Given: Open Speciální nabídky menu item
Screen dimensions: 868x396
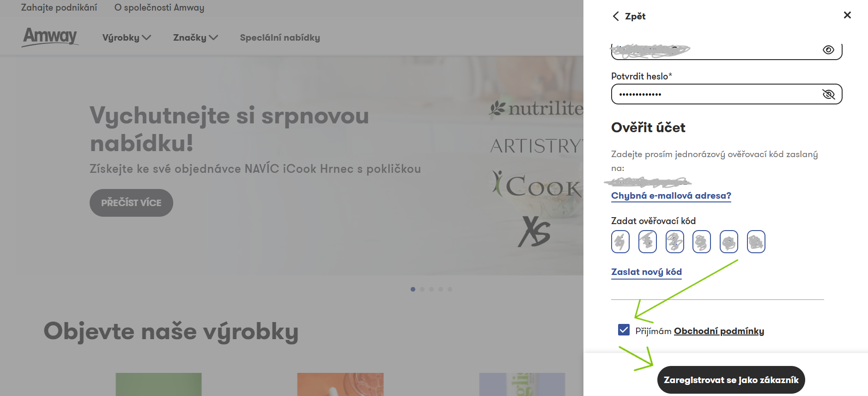Looking at the screenshot, I should 280,38.
